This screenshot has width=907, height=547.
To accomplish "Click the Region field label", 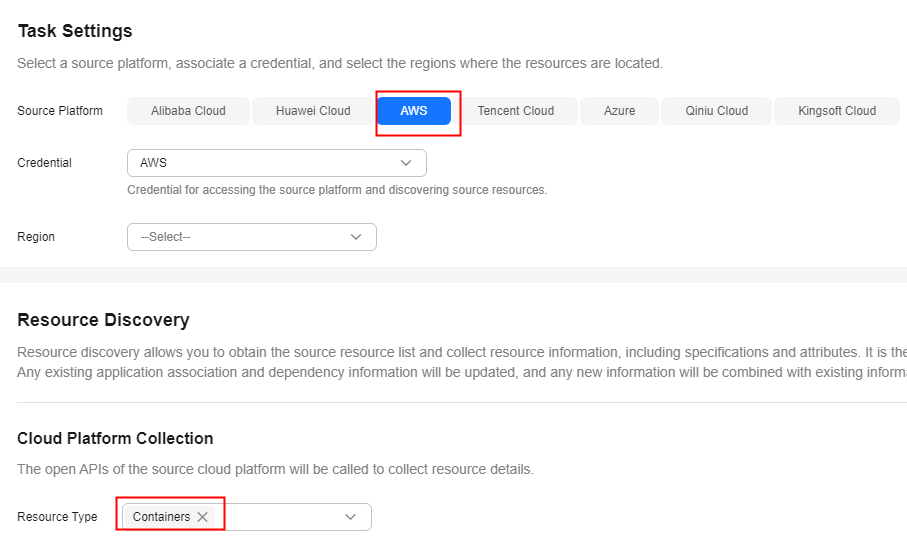I will tap(36, 237).
